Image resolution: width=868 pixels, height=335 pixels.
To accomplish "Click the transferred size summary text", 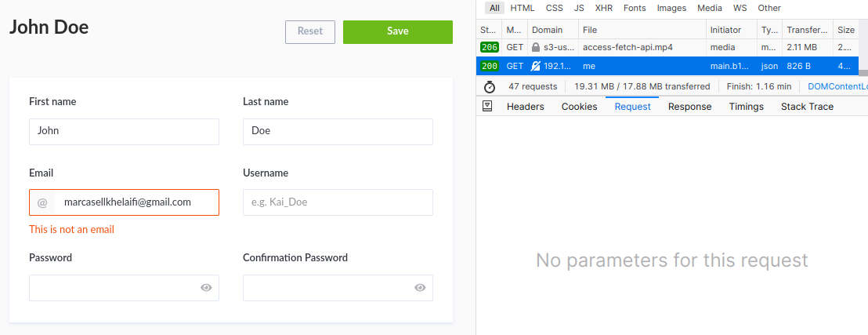I will [642, 86].
